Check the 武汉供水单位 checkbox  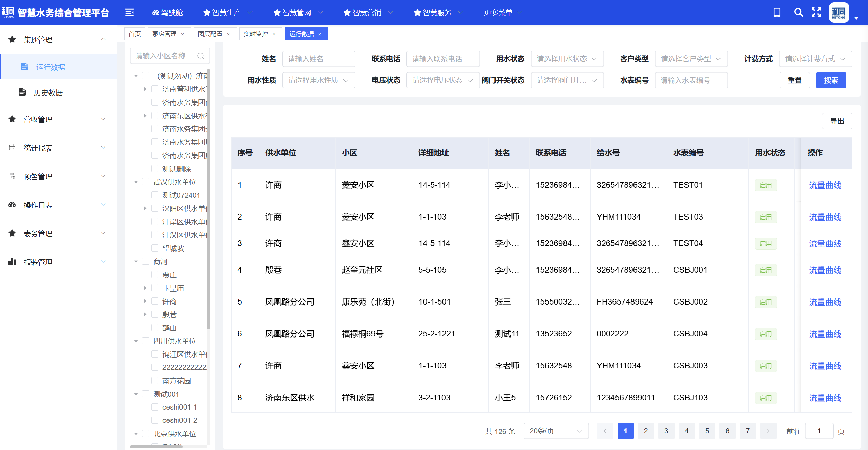(146, 181)
